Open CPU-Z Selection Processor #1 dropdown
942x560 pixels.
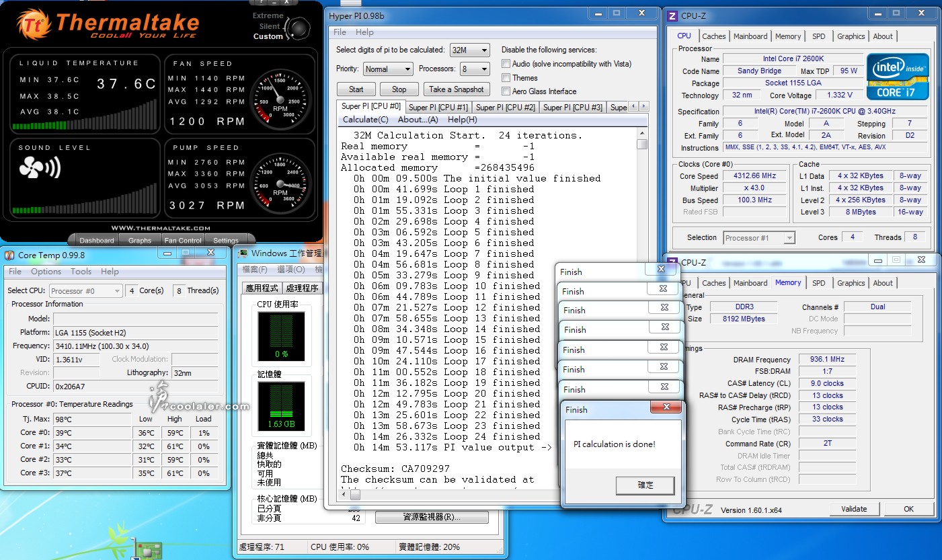759,237
